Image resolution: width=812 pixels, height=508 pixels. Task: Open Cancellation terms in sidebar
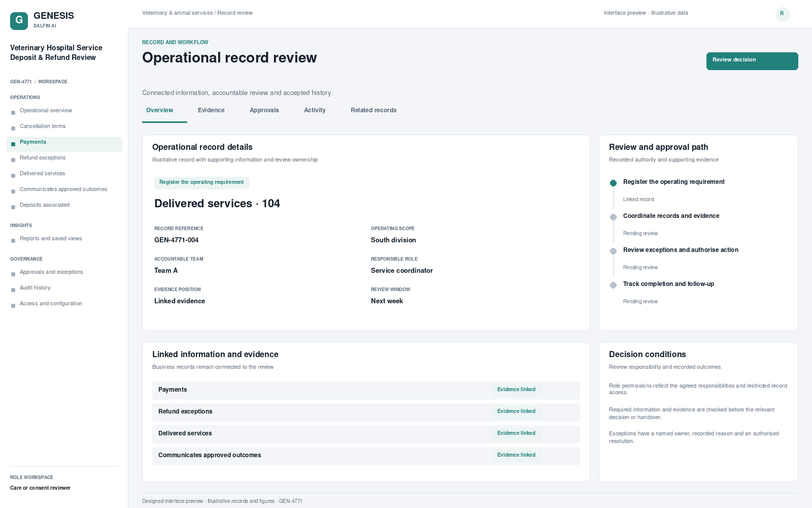point(64,126)
